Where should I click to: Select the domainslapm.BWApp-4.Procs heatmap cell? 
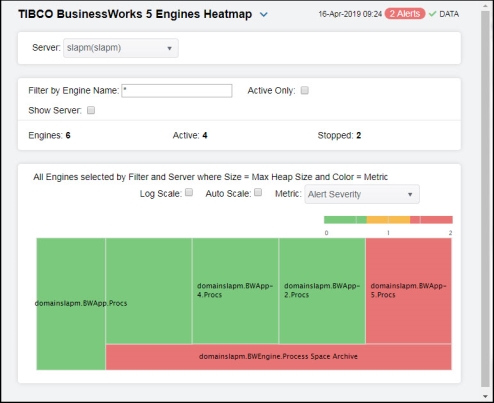point(235,290)
